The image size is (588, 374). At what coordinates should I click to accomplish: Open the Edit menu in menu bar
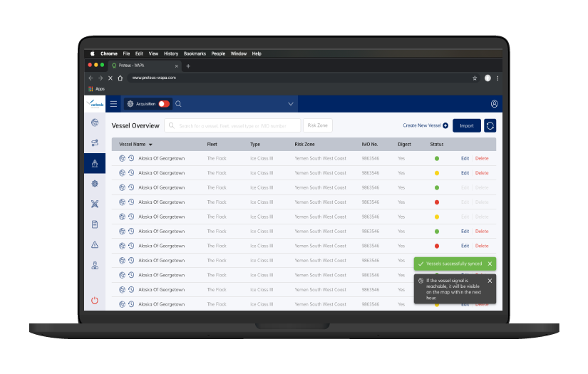click(x=139, y=53)
